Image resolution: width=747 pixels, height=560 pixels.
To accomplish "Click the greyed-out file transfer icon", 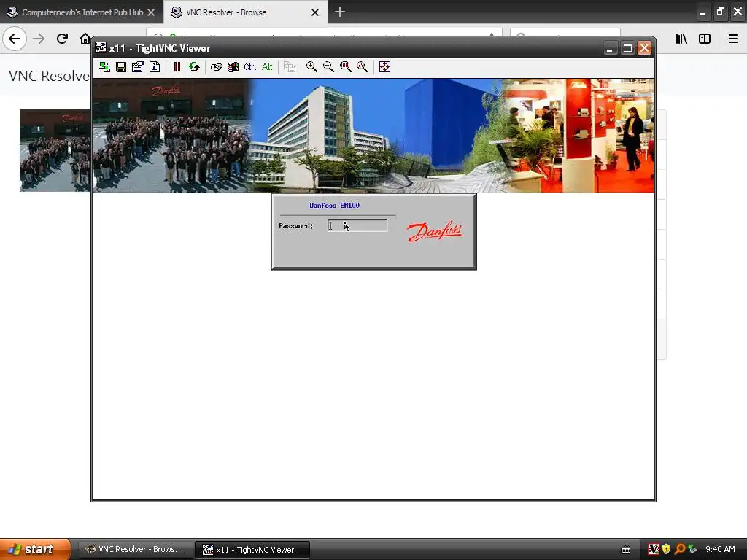I will click(289, 67).
